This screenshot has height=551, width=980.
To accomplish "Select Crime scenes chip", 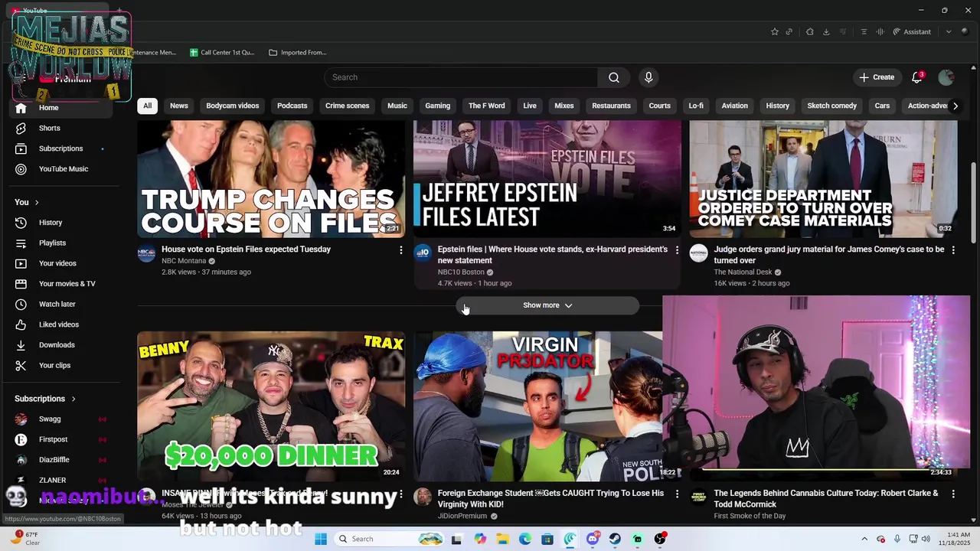I will point(347,106).
